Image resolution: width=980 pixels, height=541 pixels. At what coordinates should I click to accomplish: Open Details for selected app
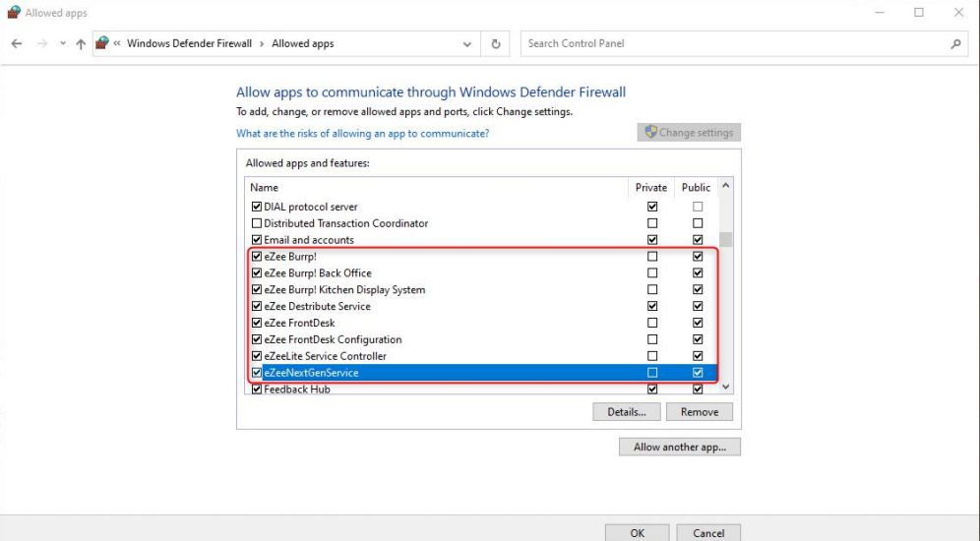626,412
